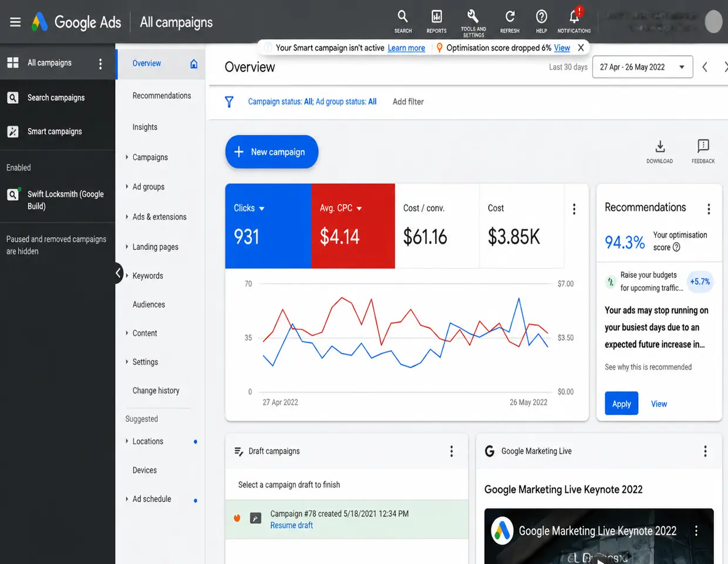Click the Campaign #78 draft type icon

(255, 518)
